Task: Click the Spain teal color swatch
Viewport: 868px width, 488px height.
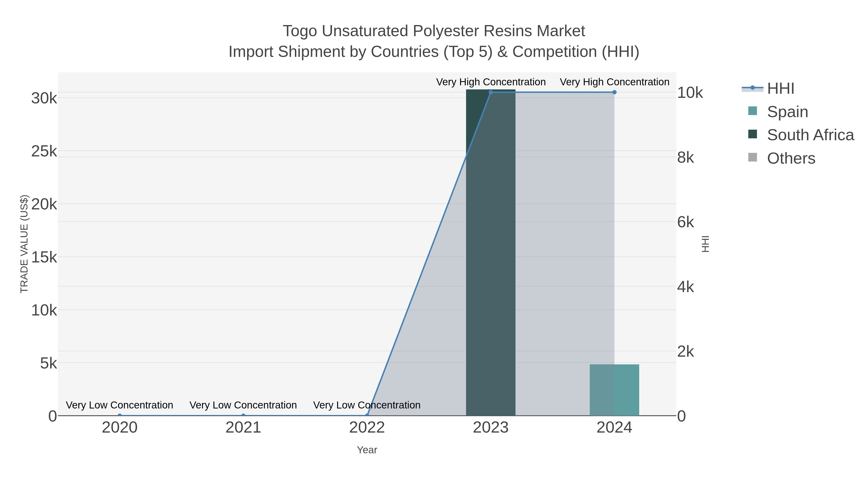Action: [753, 111]
